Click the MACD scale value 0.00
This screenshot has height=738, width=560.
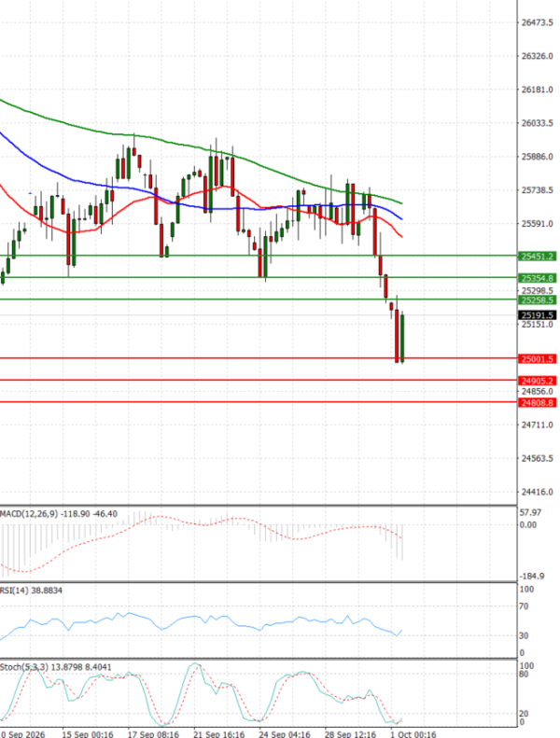click(x=528, y=524)
